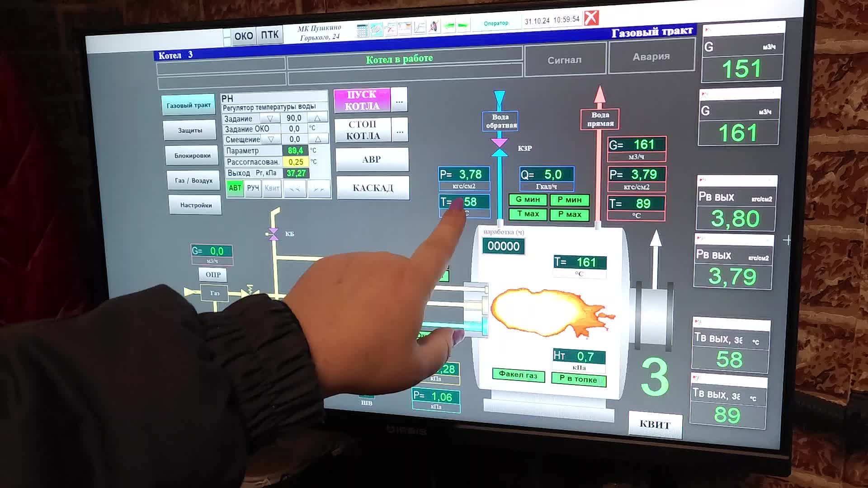Click the G мин indicator
Viewport: 868px width, 488px height.
(x=528, y=199)
